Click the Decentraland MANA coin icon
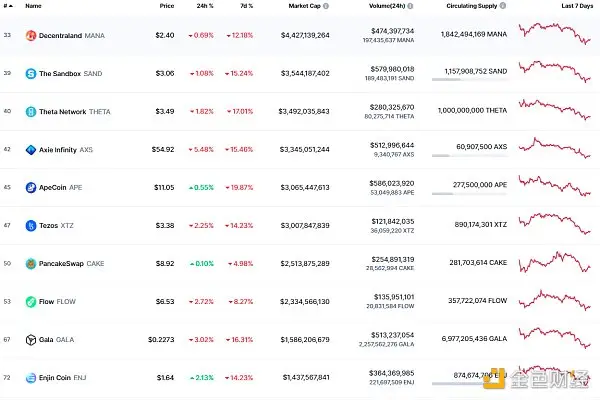Image resolution: width=600 pixels, height=400 pixels. tap(31, 36)
